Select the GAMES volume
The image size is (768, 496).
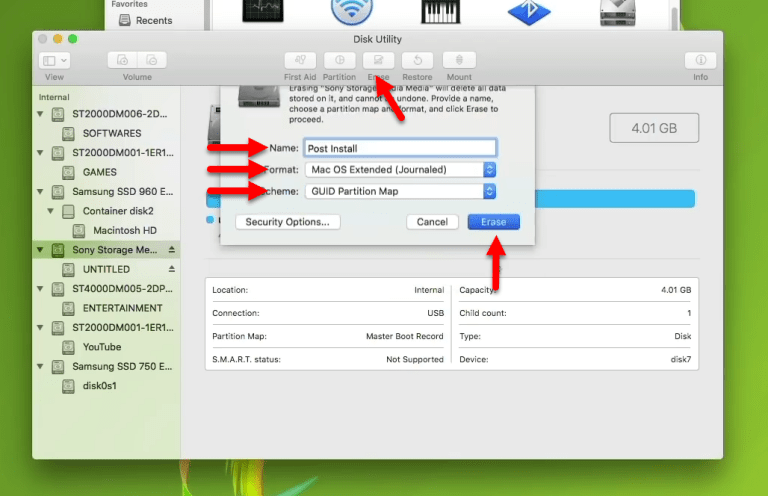[x=99, y=172]
